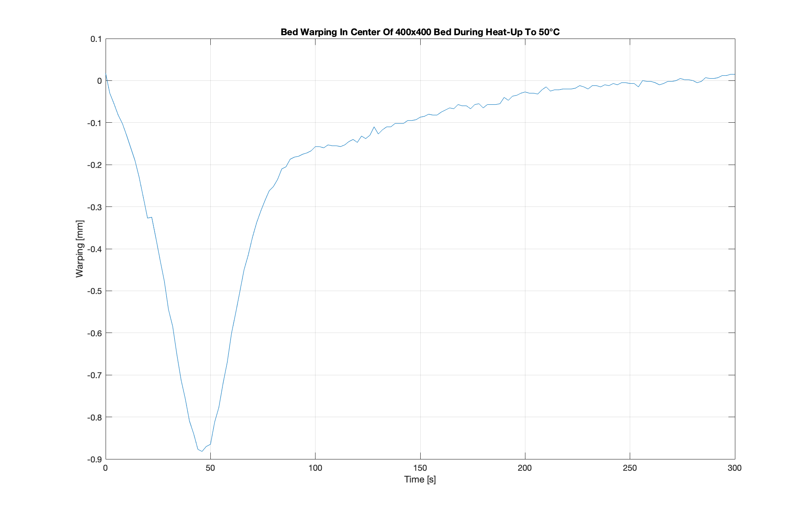
Task: Click the 'Time [s]' x-axis label
Action: click(x=420, y=480)
